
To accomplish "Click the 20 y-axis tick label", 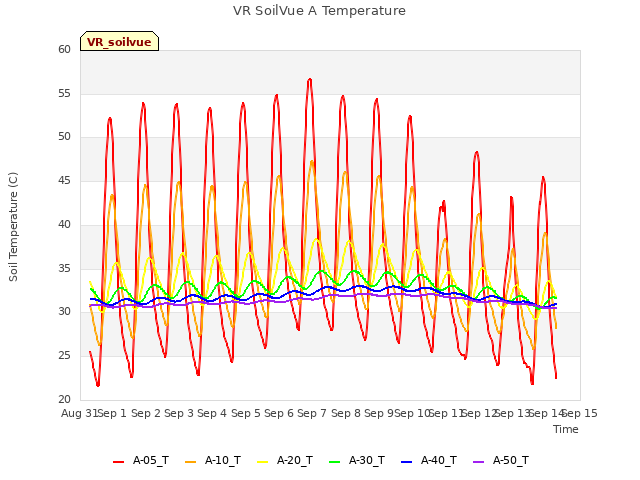I will [x=64, y=399].
